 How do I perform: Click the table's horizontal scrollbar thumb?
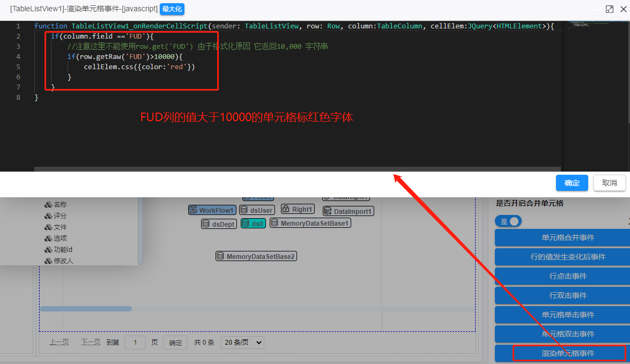[86, 309]
